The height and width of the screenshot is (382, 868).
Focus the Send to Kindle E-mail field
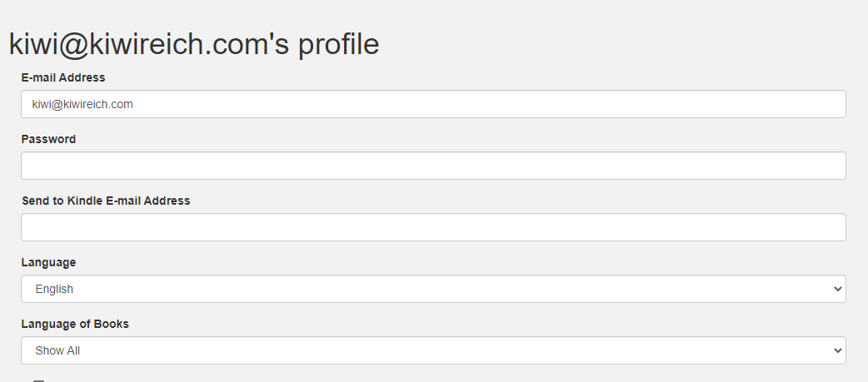click(433, 227)
